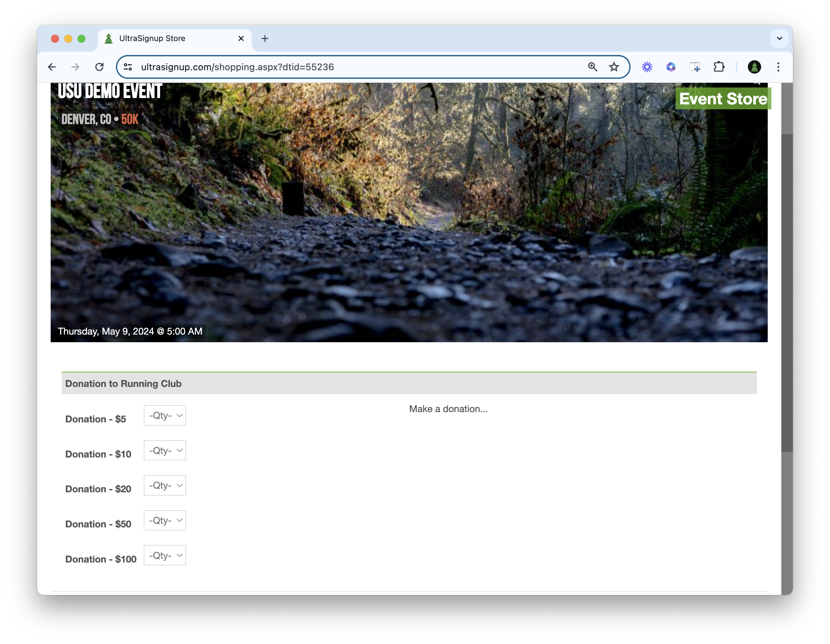Open the tab search dropdown arrow
Viewport: 830px width, 644px height.
coord(779,38)
